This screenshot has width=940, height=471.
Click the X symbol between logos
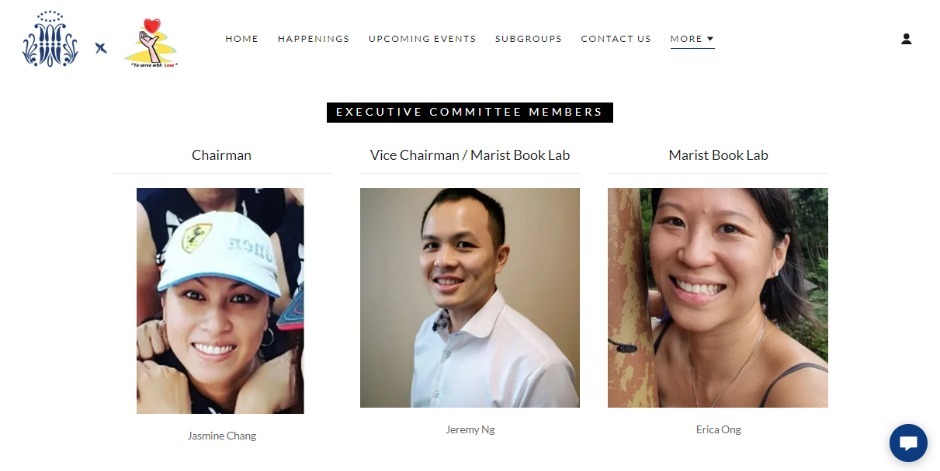click(x=101, y=48)
